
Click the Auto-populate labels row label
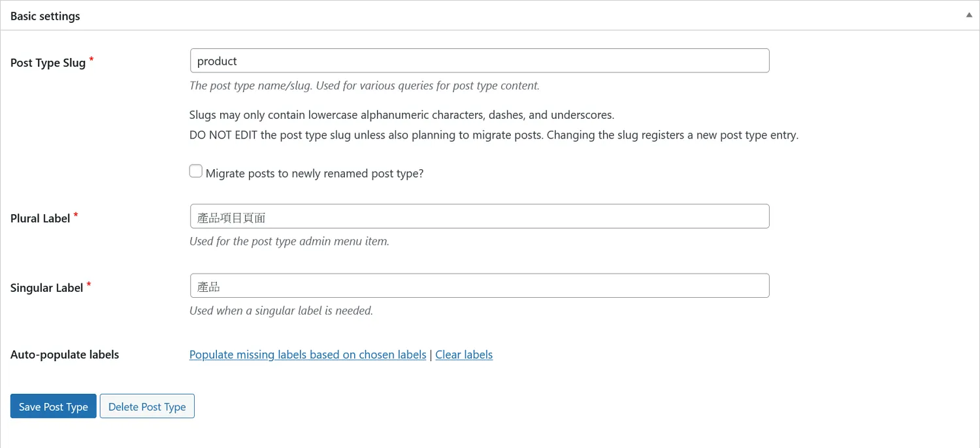tap(65, 355)
